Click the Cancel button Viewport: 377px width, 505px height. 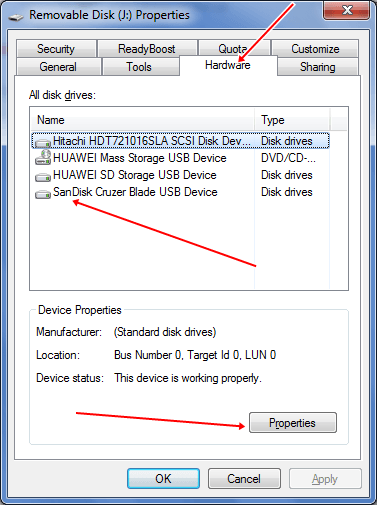point(244,479)
